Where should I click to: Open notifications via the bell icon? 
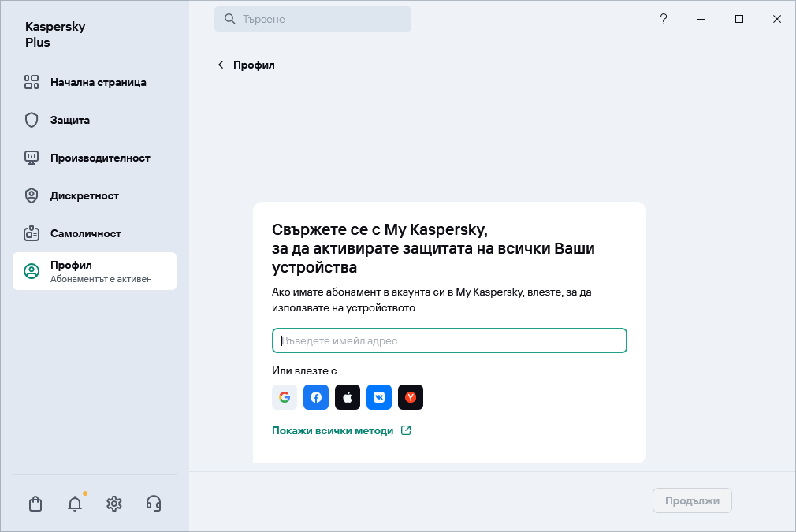[75, 503]
